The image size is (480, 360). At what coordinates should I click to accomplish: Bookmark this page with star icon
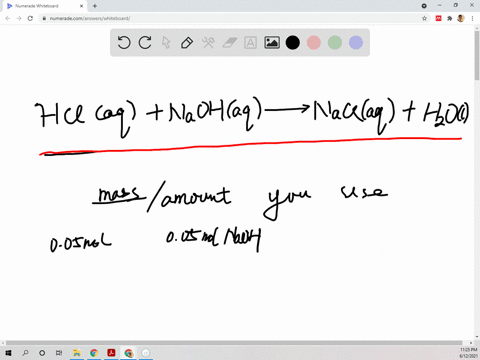[424, 18]
